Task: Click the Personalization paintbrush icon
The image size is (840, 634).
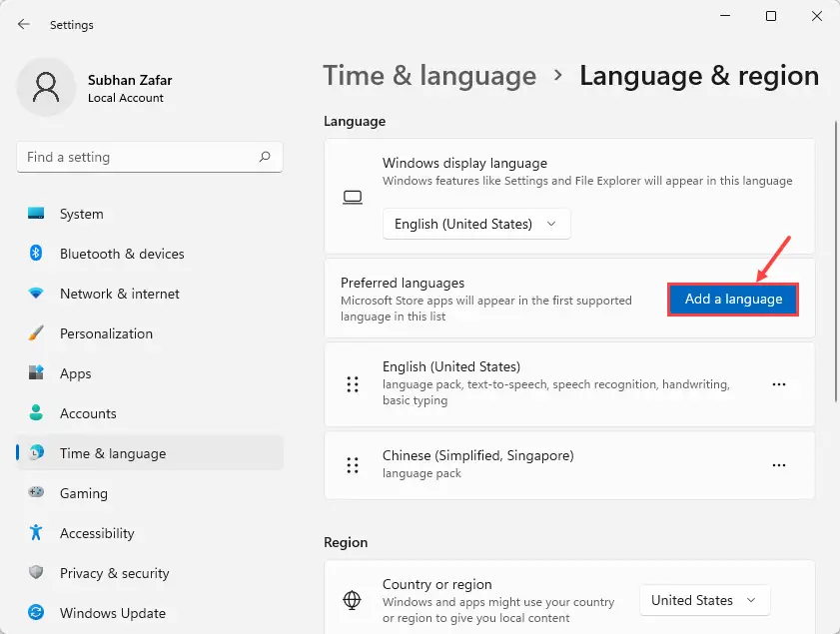Action: (x=36, y=333)
